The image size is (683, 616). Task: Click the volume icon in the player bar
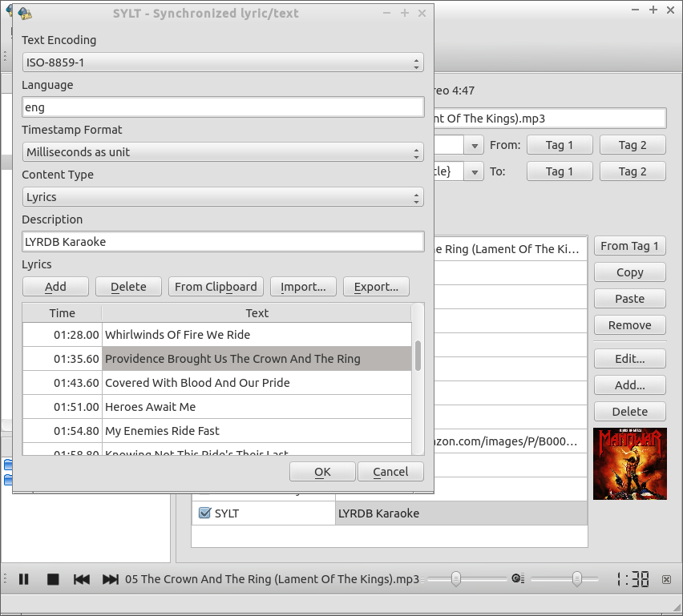(x=517, y=578)
